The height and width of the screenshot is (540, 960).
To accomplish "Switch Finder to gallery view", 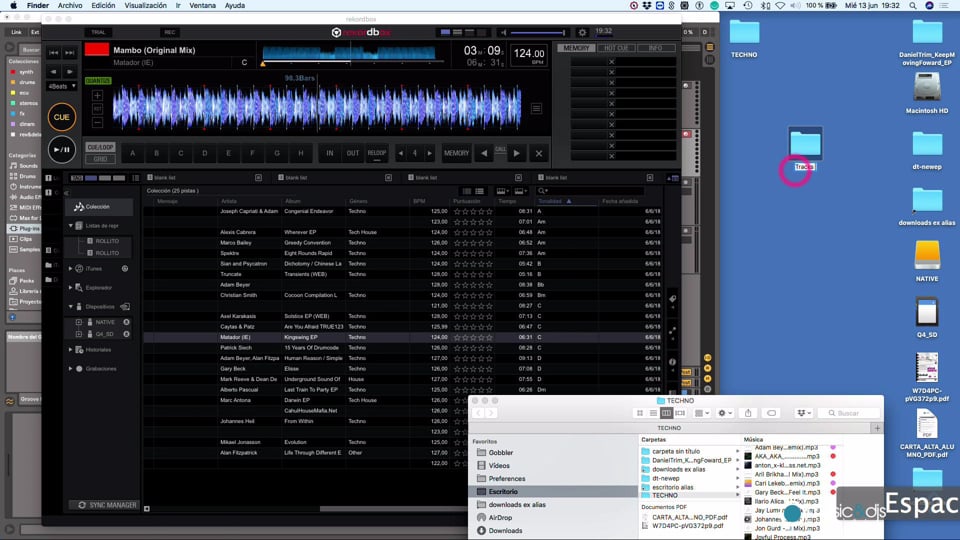I will [680, 413].
